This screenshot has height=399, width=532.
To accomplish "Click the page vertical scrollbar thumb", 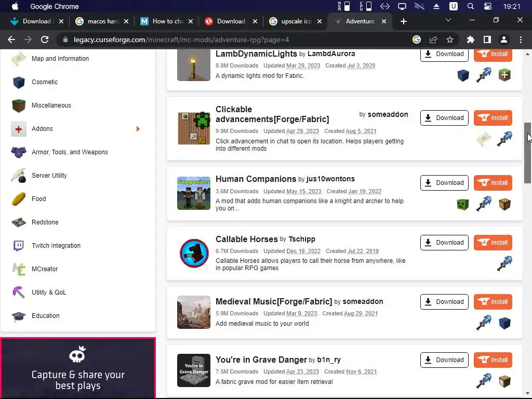I will (527, 153).
